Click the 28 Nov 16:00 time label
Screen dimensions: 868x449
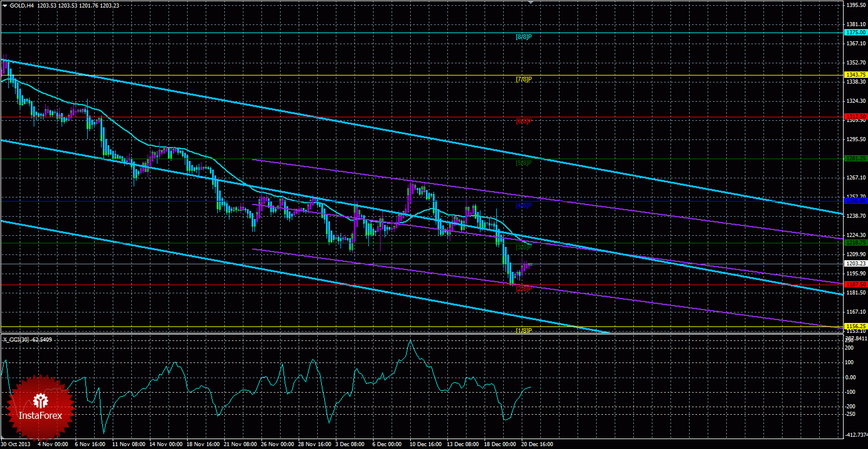[314, 444]
